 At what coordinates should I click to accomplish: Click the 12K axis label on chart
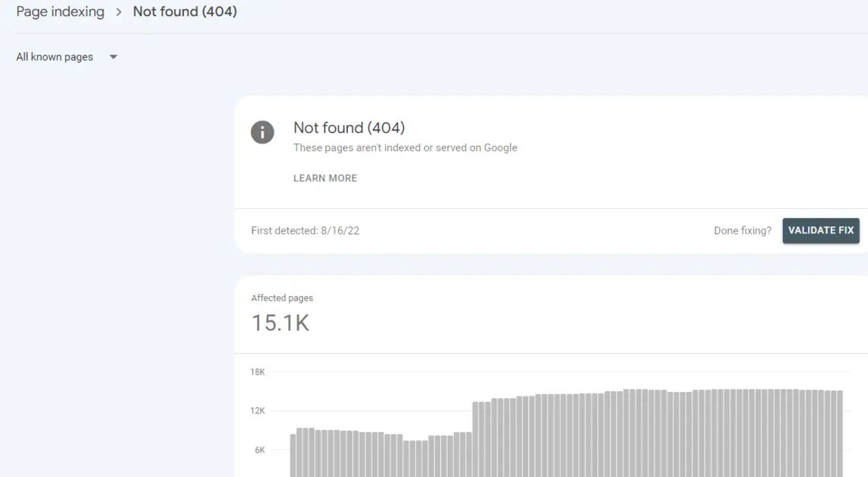(258, 411)
